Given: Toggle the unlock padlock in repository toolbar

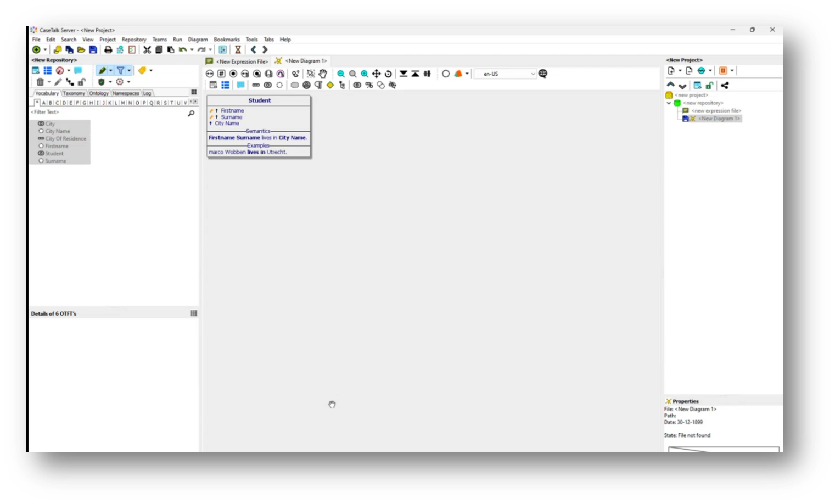Looking at the screenshot, I should point(81,82).
